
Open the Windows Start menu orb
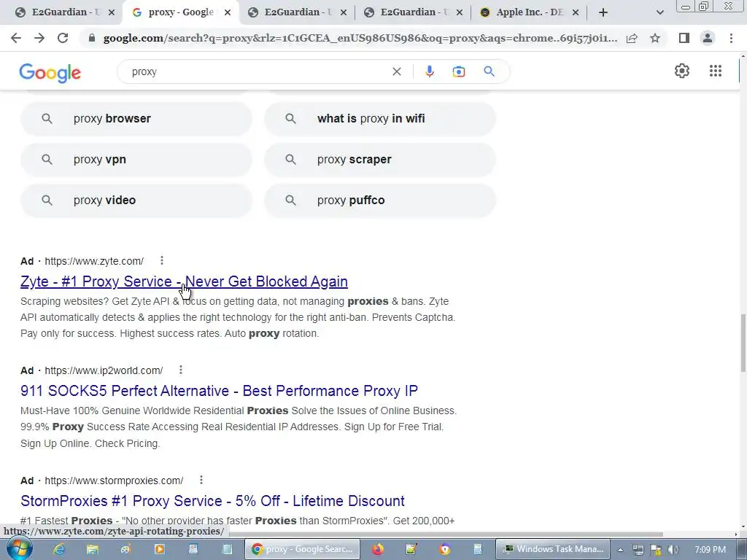(x=19, y=549)
